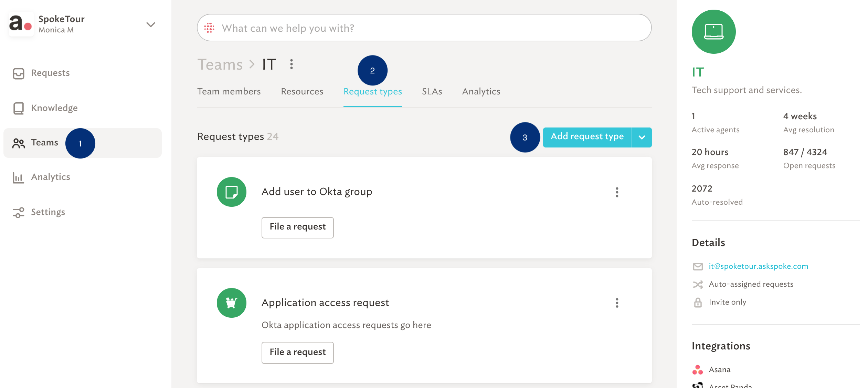Click the '20 hours' Avg response value
Screen dimensions: 868x388
[710, 152]
